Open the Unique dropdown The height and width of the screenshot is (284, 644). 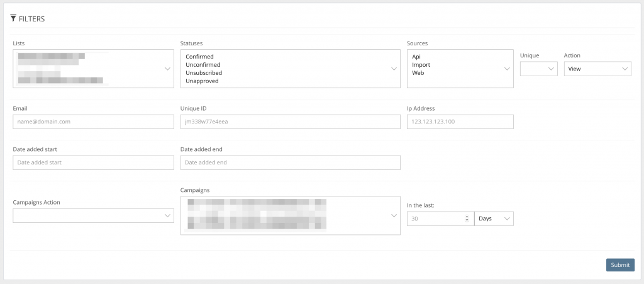[538, 69]
